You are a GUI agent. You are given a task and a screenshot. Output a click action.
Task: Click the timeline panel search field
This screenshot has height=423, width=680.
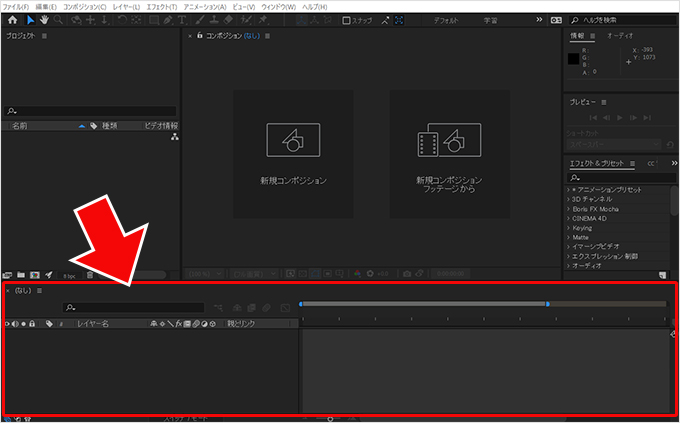[133, 308]
